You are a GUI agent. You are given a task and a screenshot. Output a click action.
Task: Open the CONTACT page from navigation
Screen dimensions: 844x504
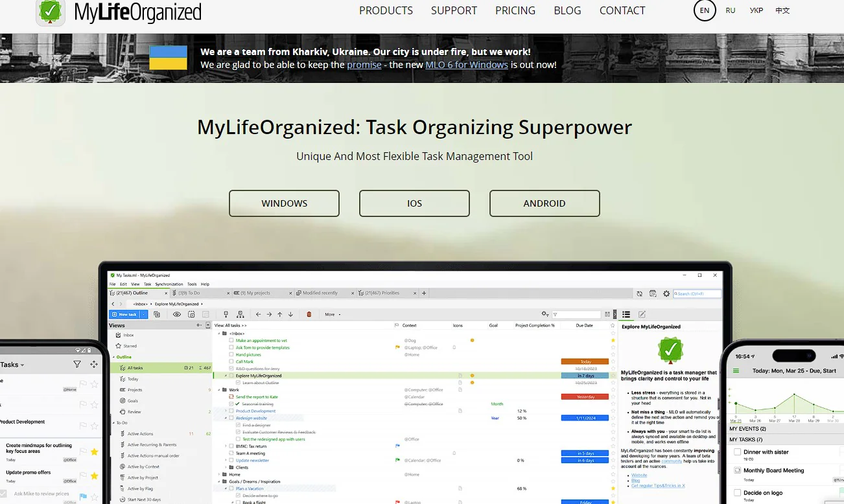(x=622, y=10)
